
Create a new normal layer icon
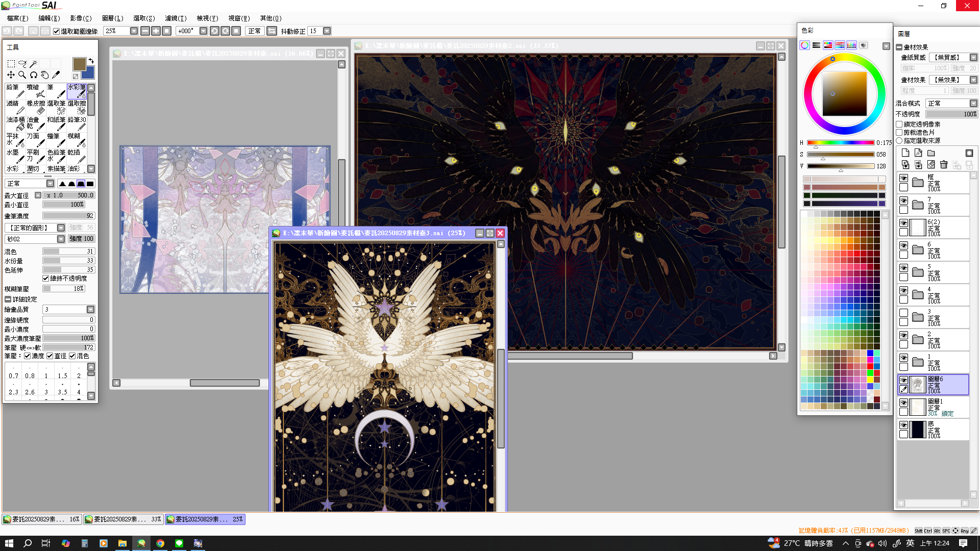(x=905, y=153)
